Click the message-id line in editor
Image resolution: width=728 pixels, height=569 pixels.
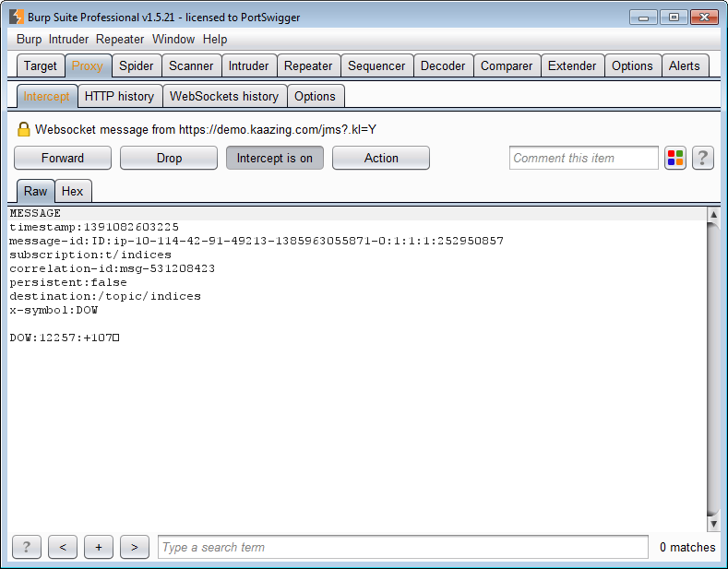(x=257, y=242)
